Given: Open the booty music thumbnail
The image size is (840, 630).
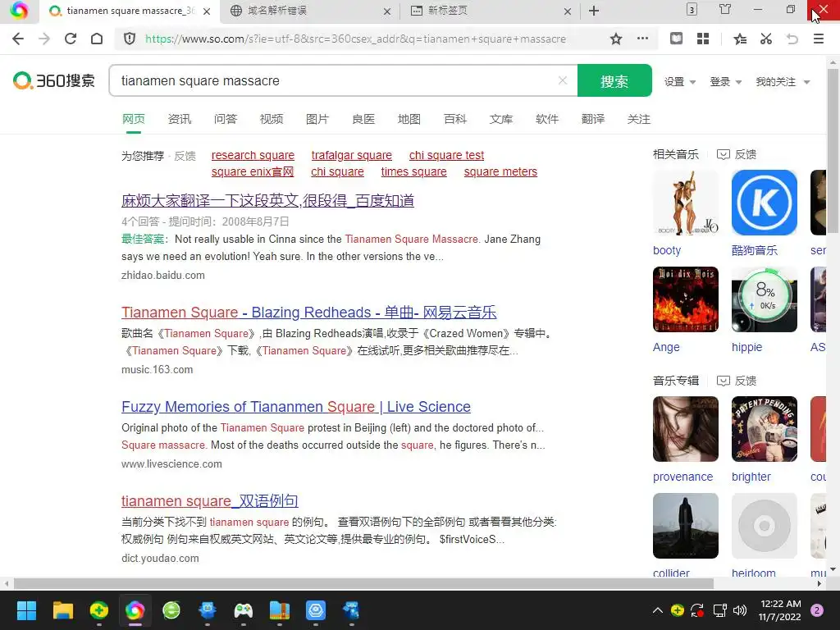Looking at the screenshot, I should [685, 203].
